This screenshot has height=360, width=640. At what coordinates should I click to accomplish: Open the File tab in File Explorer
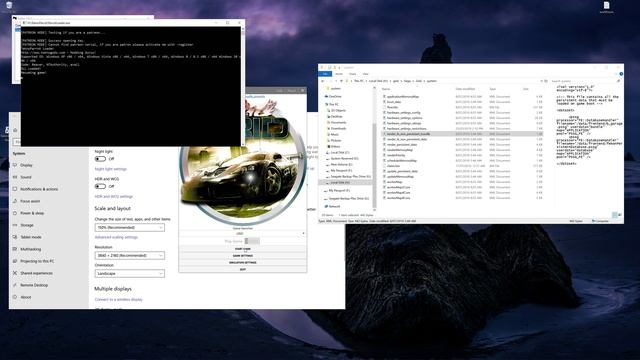tap(325, 74)
